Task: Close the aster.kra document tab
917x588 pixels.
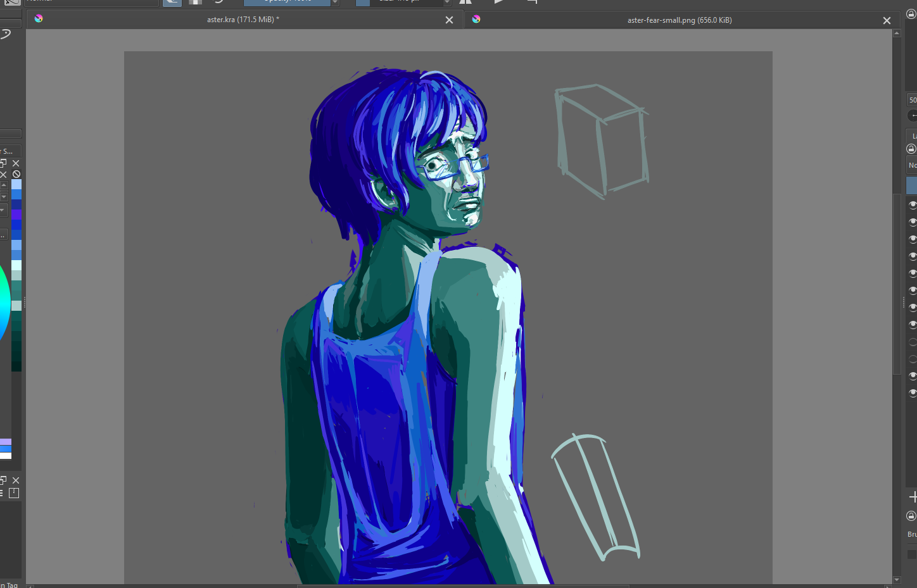Action: (449, 20)
